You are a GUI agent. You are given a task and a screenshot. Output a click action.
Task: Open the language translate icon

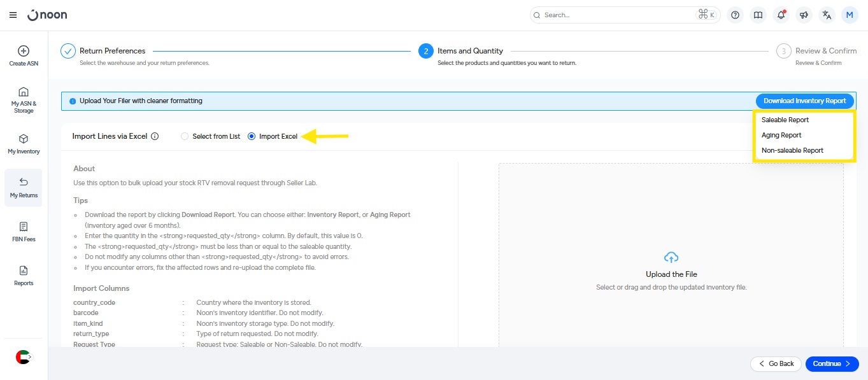[x=827, y=15]
